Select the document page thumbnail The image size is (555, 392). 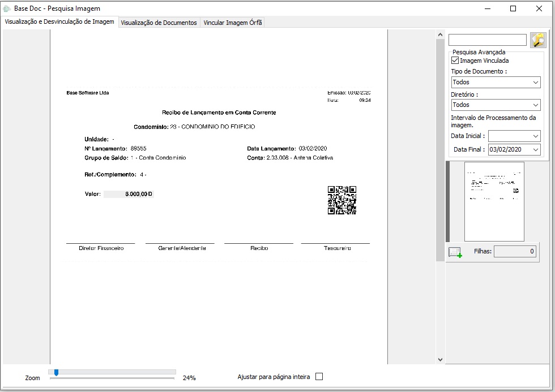point(494,201)
